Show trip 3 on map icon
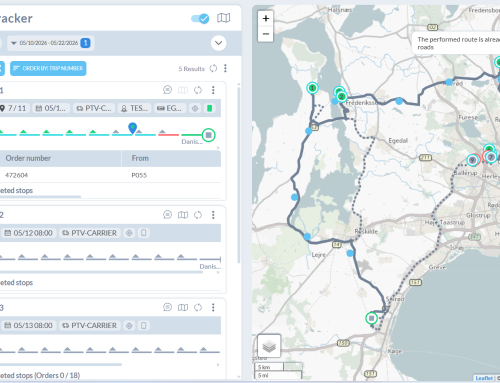The height and width of the screenshot is (383, 500). pos(183,307)
